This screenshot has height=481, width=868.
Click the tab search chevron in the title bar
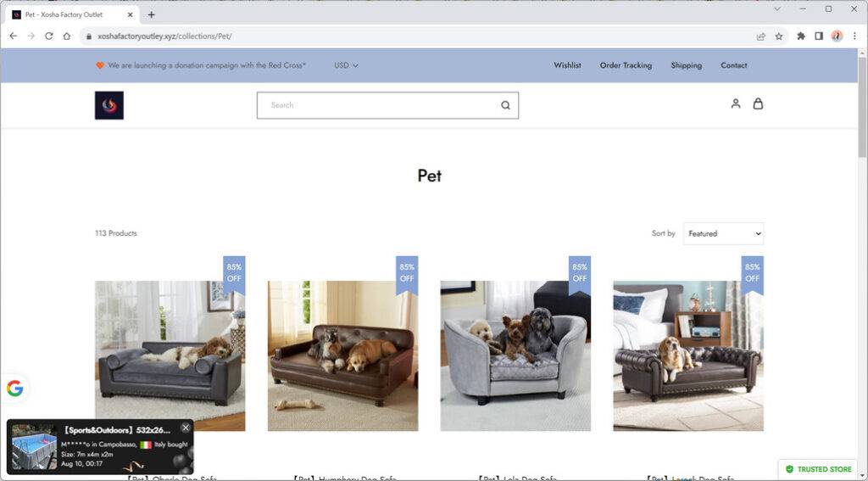pos(777,8)
